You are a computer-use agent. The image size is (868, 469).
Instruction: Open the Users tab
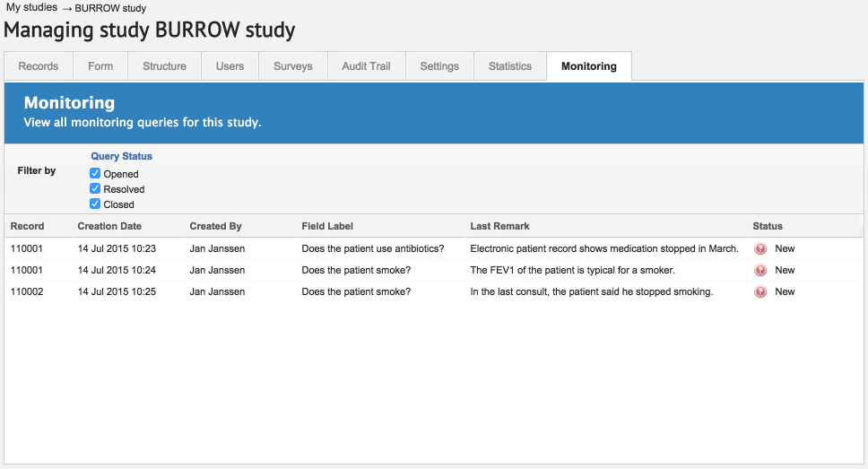tap(230, 66)
